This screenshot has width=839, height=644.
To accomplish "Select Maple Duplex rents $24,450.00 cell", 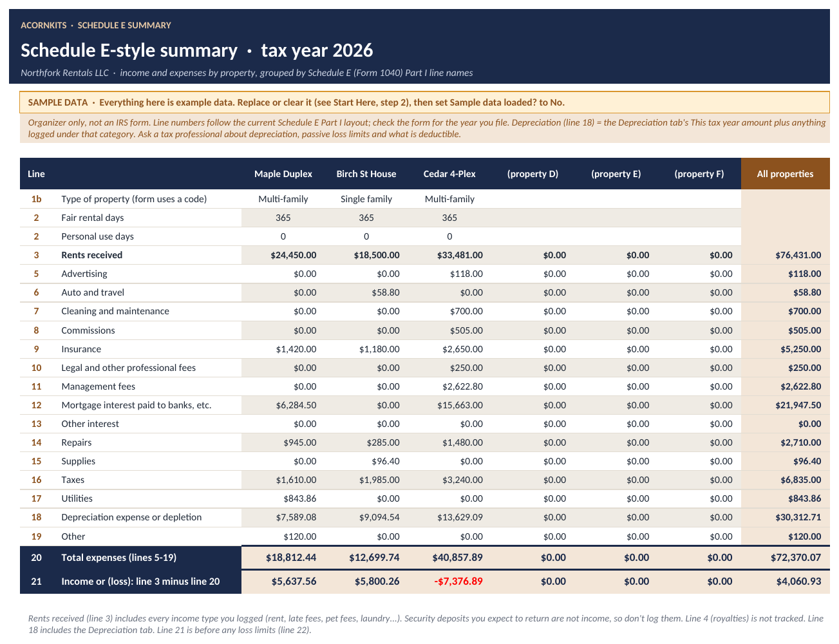I will coord(283,255).
